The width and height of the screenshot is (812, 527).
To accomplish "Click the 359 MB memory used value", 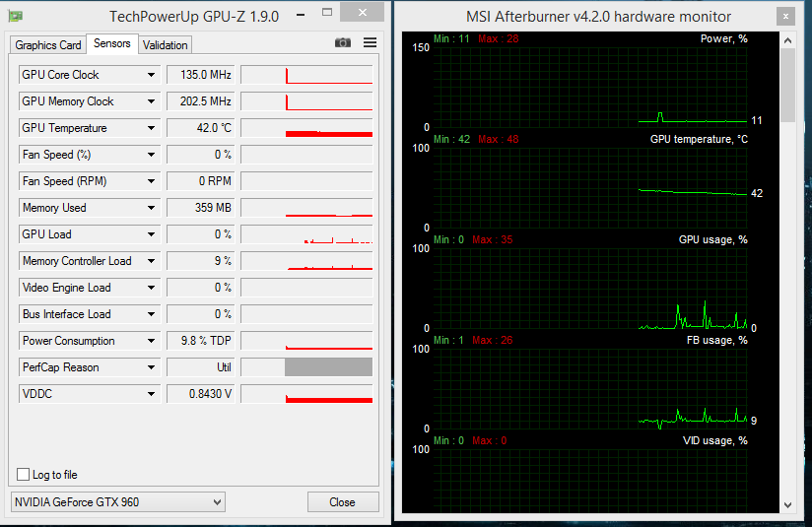I will 200,208.
